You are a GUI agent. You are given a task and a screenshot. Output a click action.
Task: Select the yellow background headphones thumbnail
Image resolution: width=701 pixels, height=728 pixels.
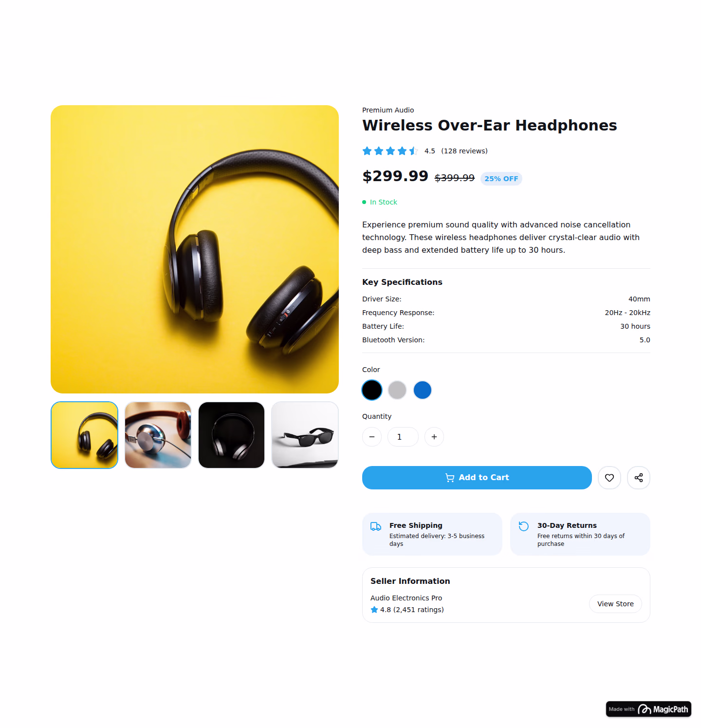tap(85, 435)
